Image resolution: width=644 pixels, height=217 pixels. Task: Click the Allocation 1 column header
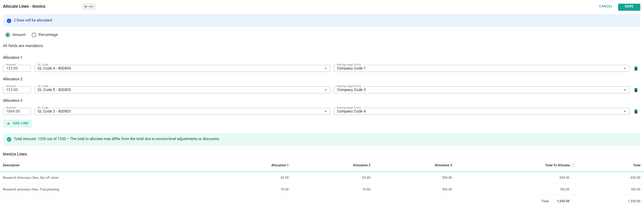pos(280,165)
